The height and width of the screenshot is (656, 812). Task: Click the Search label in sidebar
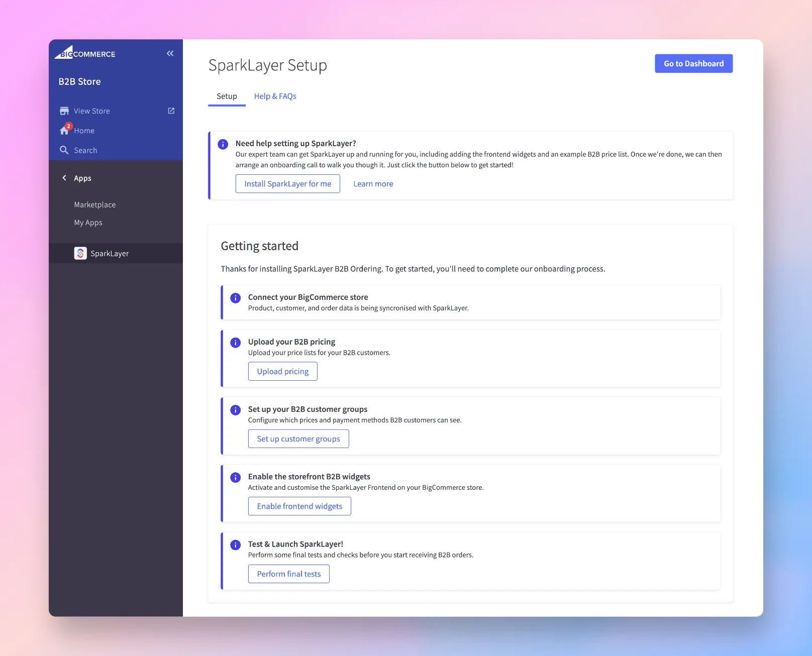[x=85, y=150]
